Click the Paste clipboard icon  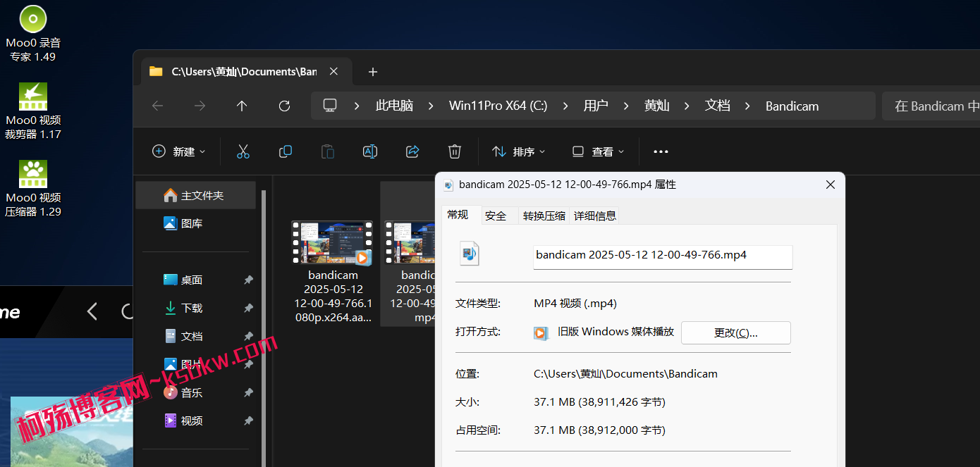coord(328,151)
